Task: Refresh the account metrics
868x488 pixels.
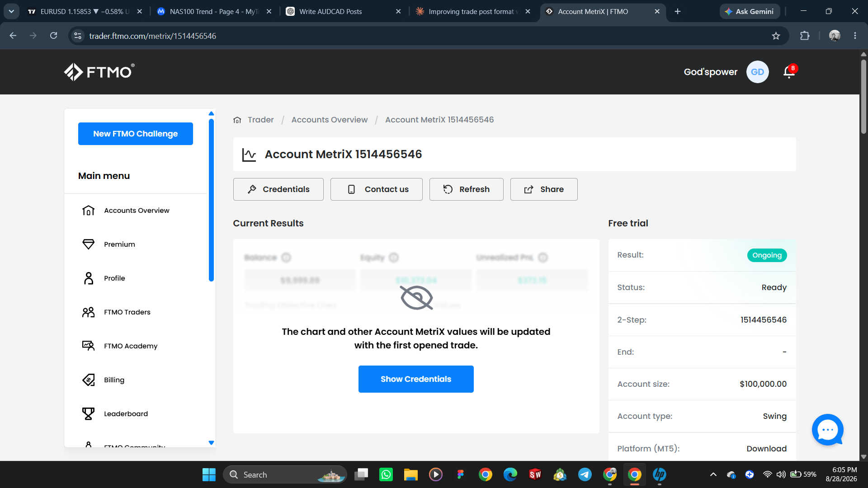Action: pyautogui.click(x=467, y=189)
